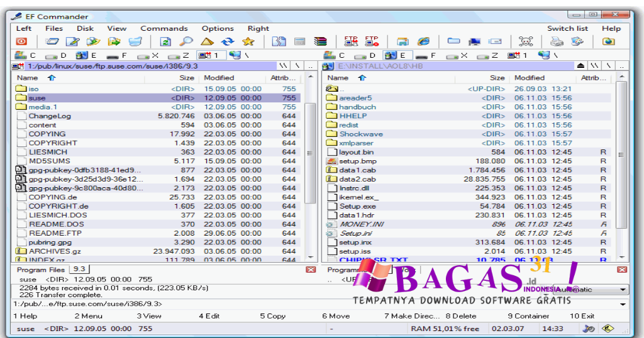644x338 pixels.
Task: Refresh the panel with green arrows icon
Action: coord(165,41)
